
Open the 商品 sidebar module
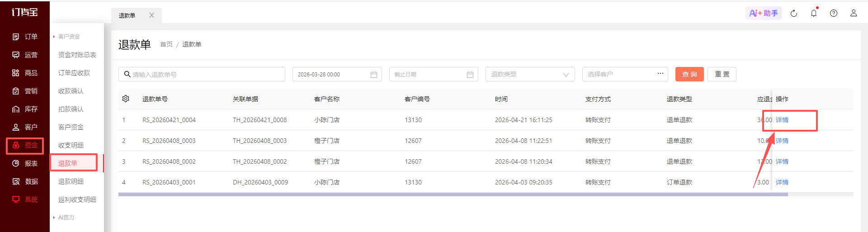coord(25,73)
